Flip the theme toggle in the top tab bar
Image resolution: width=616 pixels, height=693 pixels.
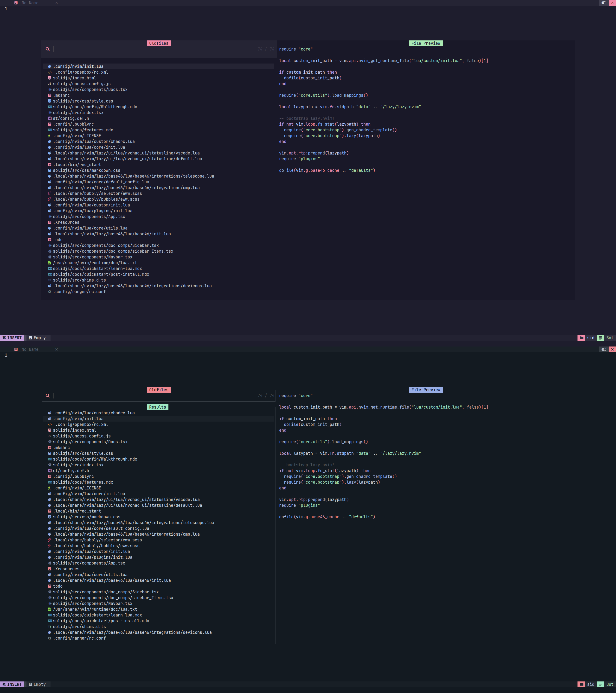click(603, 3)
